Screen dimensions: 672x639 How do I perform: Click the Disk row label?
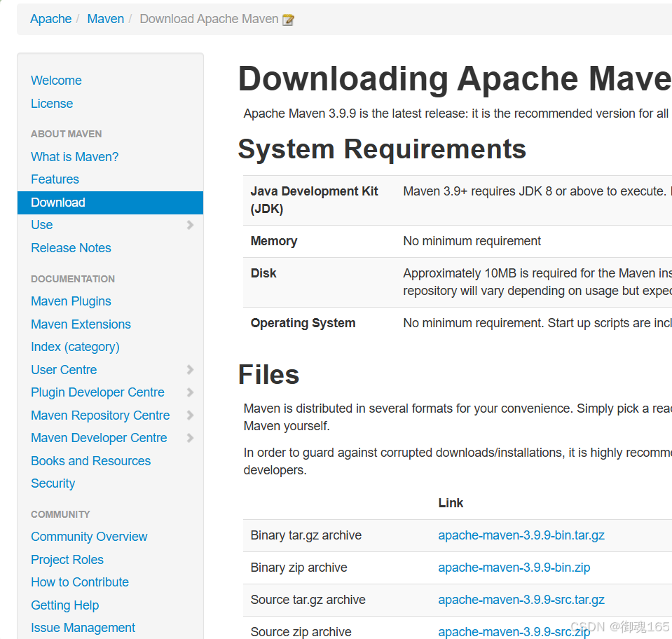pyautogui.click(x=263, y=273)
